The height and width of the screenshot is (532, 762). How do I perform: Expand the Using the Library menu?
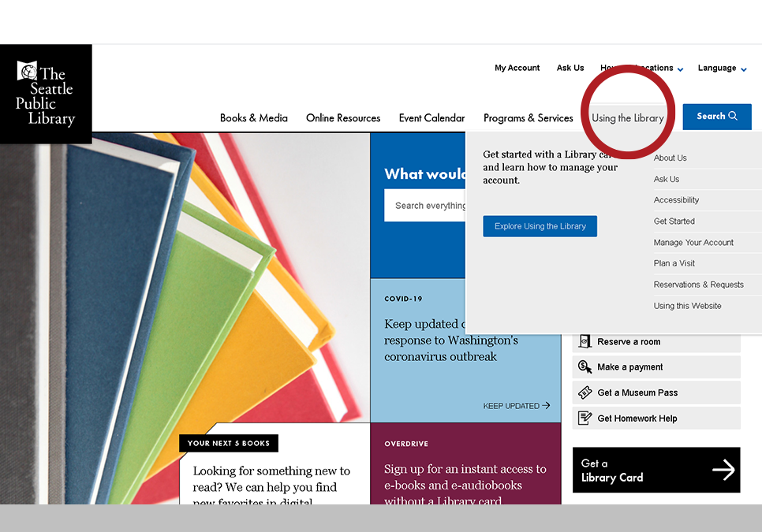[x=627, y=117]
